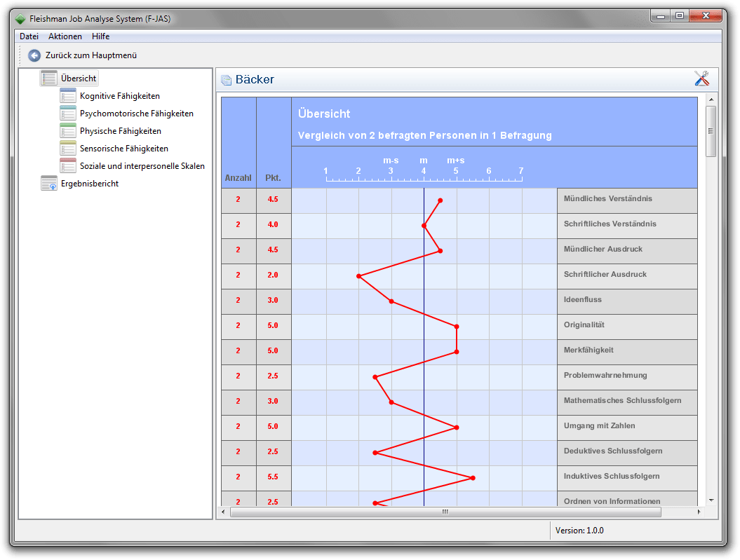
Task: Open the Aktionen menu
Action: 65,36
